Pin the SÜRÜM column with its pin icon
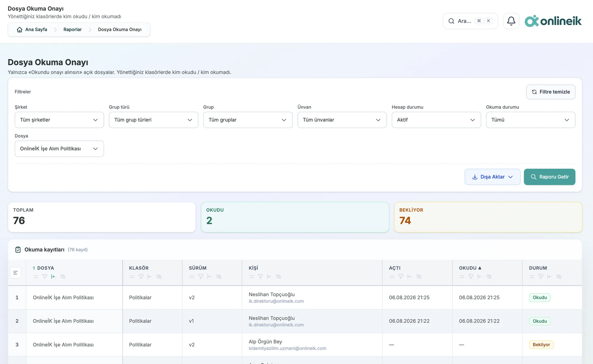Screen dimensions: 593x364 (209, 277)
